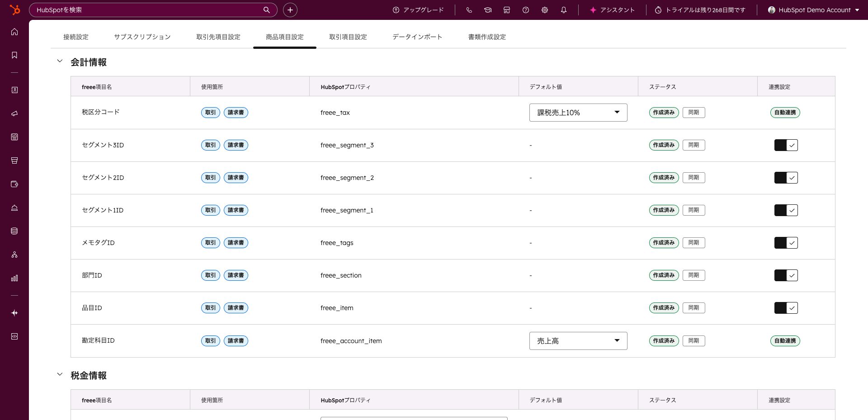Click the search magnifier icon
868x420 pixels.
click(267, 10)
